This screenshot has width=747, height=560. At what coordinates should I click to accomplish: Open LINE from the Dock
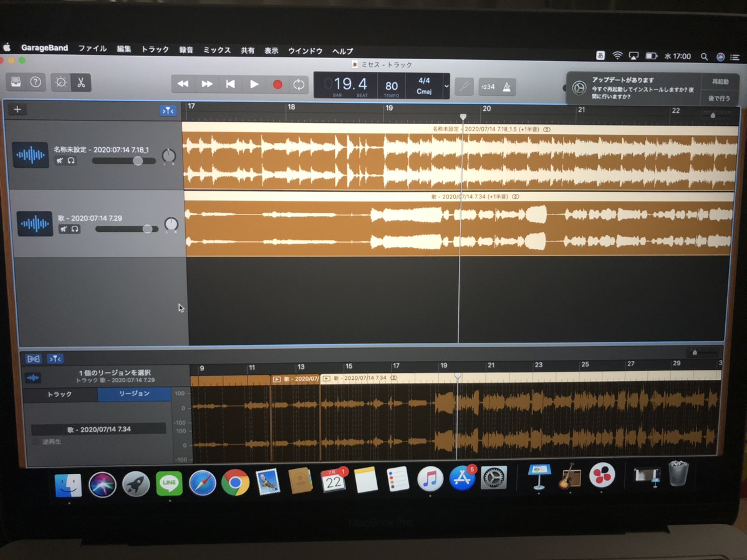[169, 483]
